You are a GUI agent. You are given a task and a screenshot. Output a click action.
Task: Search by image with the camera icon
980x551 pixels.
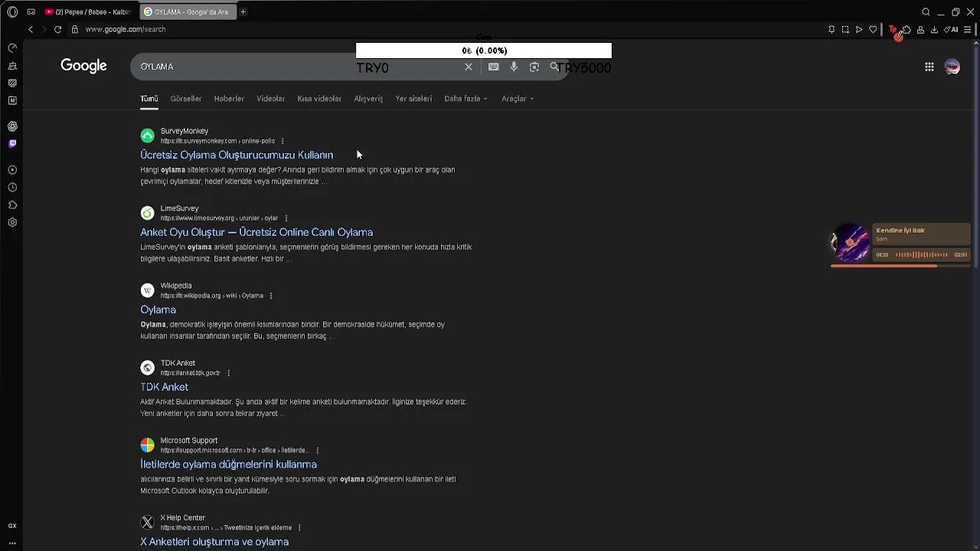point(534,67)
